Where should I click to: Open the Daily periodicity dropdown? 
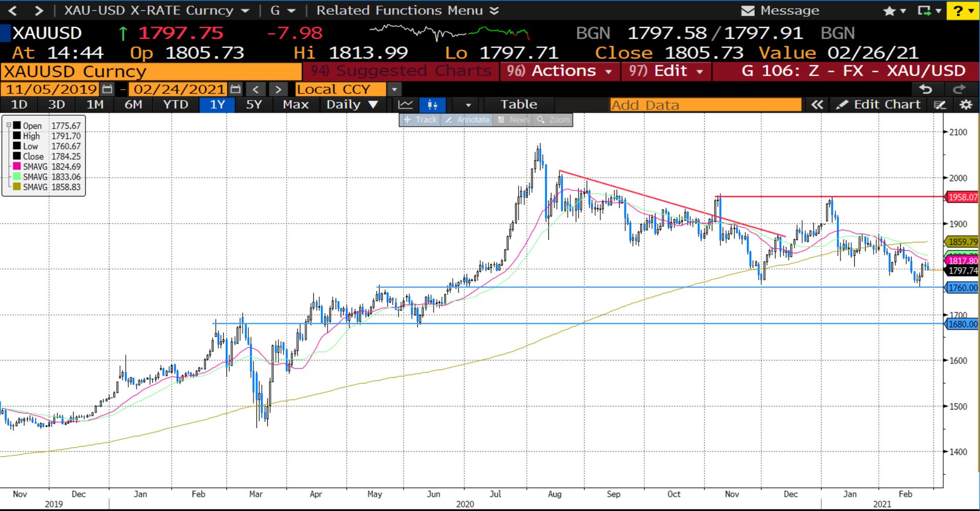click(x=352, y=105)
